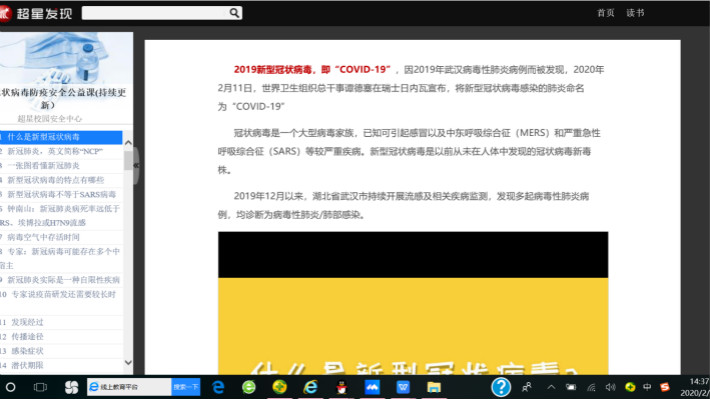The width and height of the screenshot is (710, 399).
Task: Click the top search input field
Action: point(155,13)
